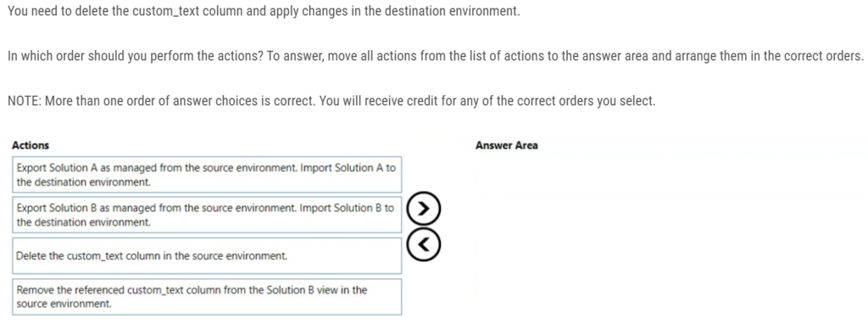Click the top instruction sentence about destination environment
Screen dimensions: 868x329
[264, 12]
